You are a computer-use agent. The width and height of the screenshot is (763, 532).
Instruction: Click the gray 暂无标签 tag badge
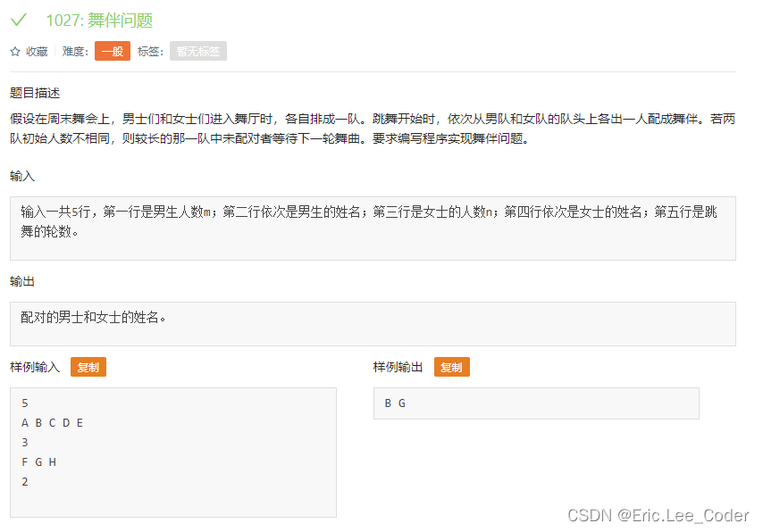coord(197,51)
